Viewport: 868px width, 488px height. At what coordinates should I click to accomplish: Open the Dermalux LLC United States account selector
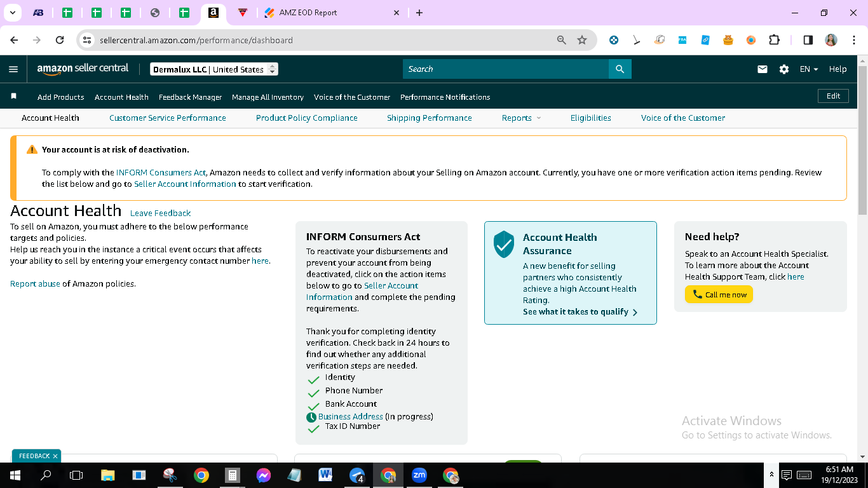tap(214, 69)
